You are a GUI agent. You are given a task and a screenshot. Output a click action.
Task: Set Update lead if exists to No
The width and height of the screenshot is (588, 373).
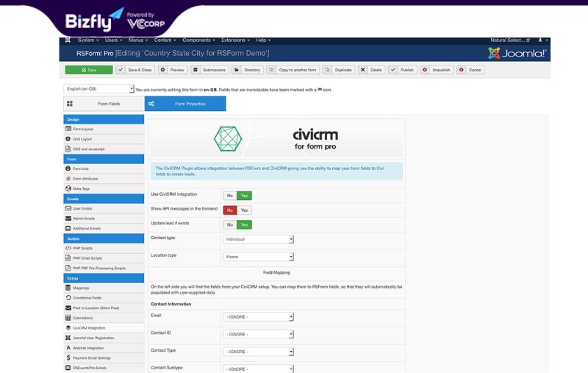click(230, 224)
